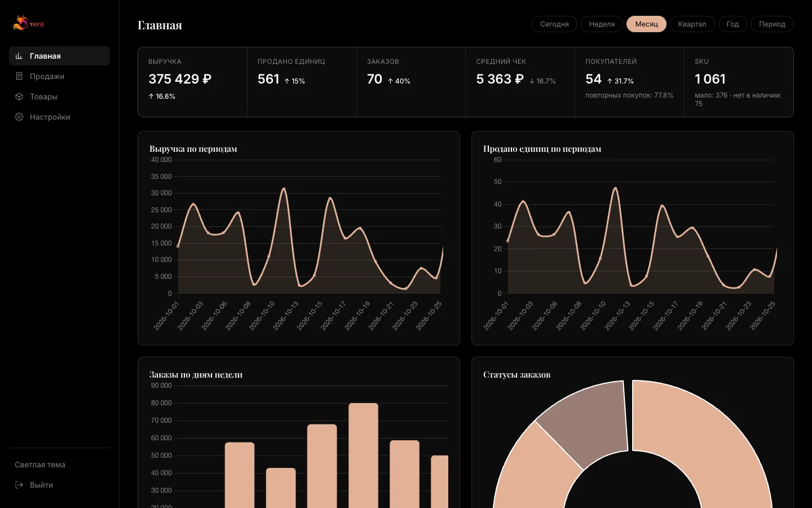Image resolution: width=812 pixels, height=508 pixels.
Task: Click the 40% growth indicator under Заказов
Action: click(399, 81)
